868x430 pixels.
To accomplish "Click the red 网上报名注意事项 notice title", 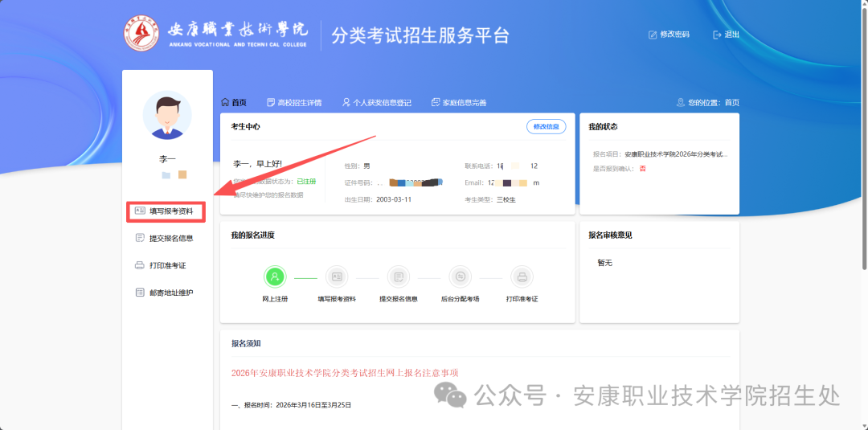I will tap(345, 373).
